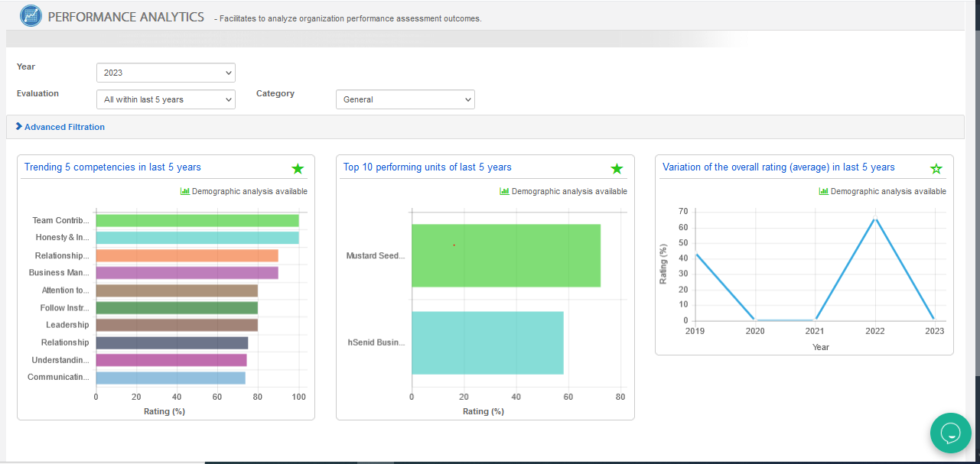Image resolution: width=980 pixels, height=464 pixels.
Task: Click demographic analysis icon in Variation rating card
Action: 823,191
